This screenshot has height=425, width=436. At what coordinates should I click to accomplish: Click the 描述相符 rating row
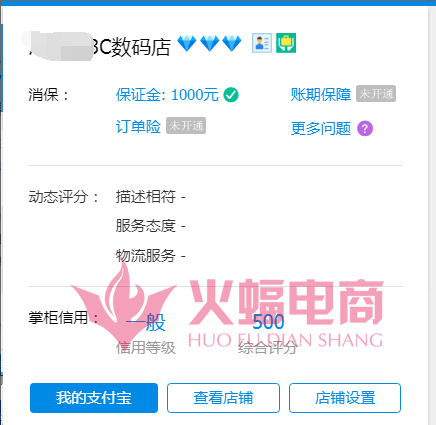(x=150, y=197)
